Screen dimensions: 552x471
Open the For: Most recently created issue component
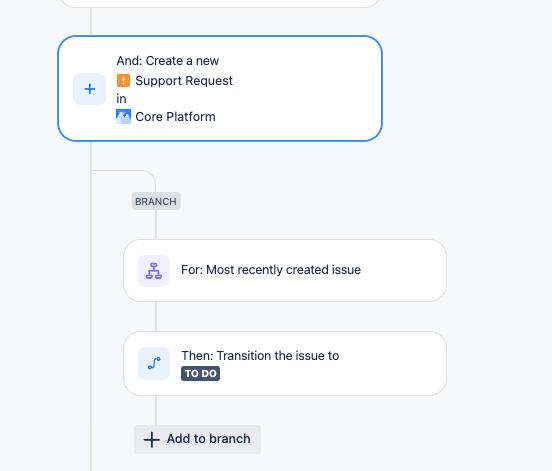point(285,270)
